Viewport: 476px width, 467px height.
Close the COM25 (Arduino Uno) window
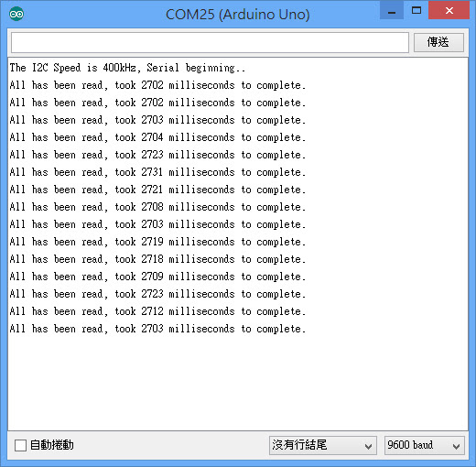click(x=449, y=10)
